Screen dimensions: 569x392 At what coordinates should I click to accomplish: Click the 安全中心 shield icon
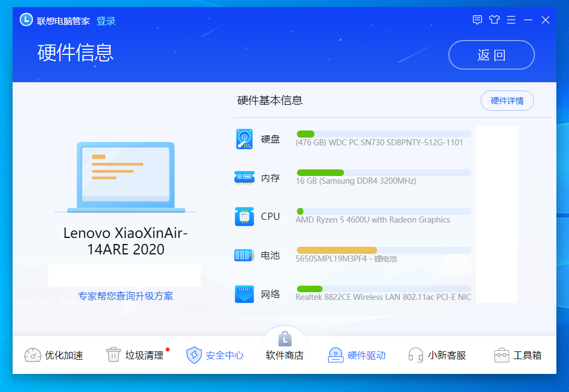click(x=194, y=355)
